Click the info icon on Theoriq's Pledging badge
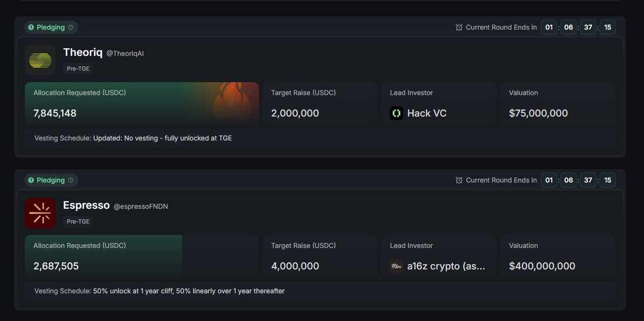Image resolution: width=644 pixels, height=321 pixels. click(70, 27)
